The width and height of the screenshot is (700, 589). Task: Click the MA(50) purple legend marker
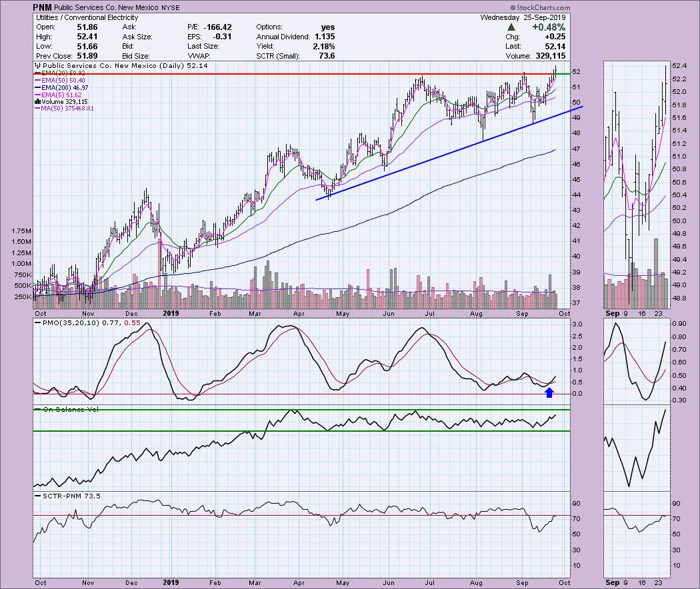click(37, 108)
